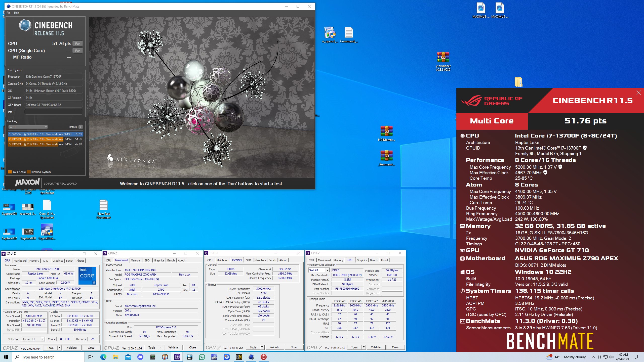Image resolution: width=644 pixels, height=362 pixels.
Task: Close the BenchMate result panel
Action: click(x=639, y=93)
